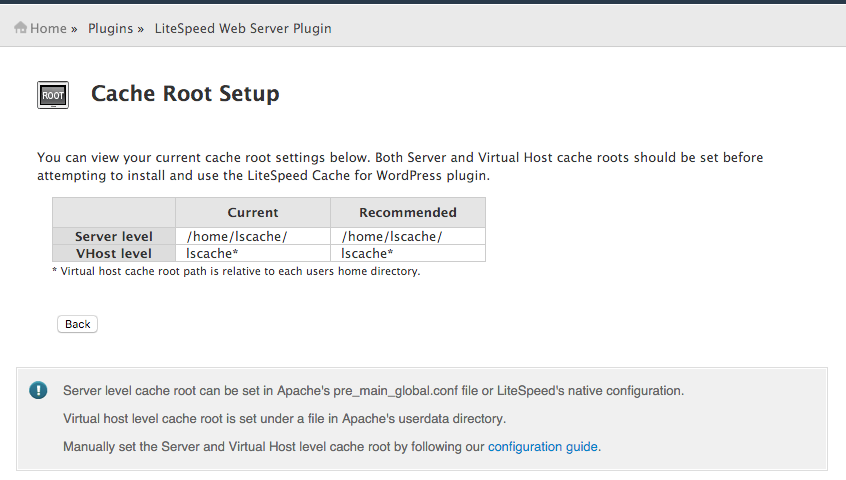Select the VHost level row label
The width and height of the screenshot is (846, 480).
click(114, 253)
